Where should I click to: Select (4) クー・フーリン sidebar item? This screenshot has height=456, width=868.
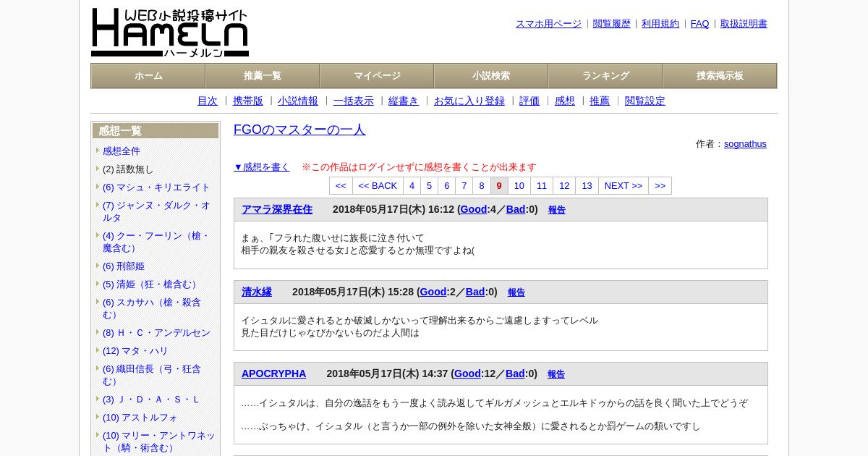[156, 242]
